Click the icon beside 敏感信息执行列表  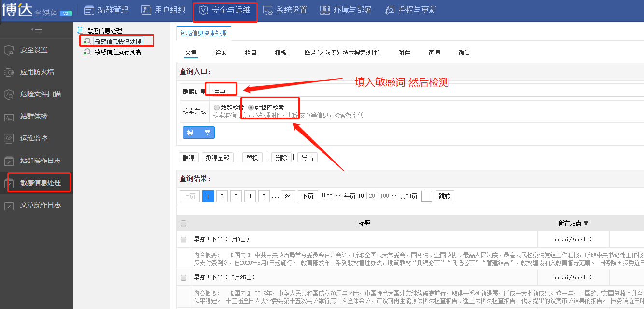pyautogui.click(x=87, y=52)
